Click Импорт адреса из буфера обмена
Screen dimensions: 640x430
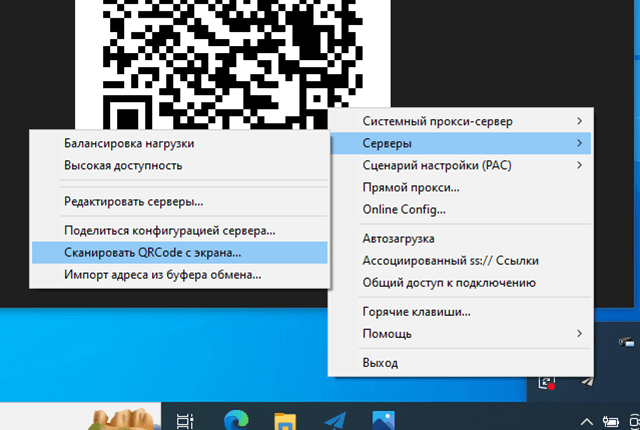coord(155,274)
